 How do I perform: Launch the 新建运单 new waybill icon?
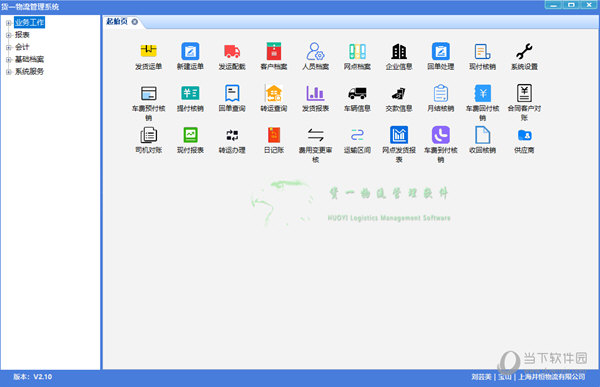tap(190, 51)
